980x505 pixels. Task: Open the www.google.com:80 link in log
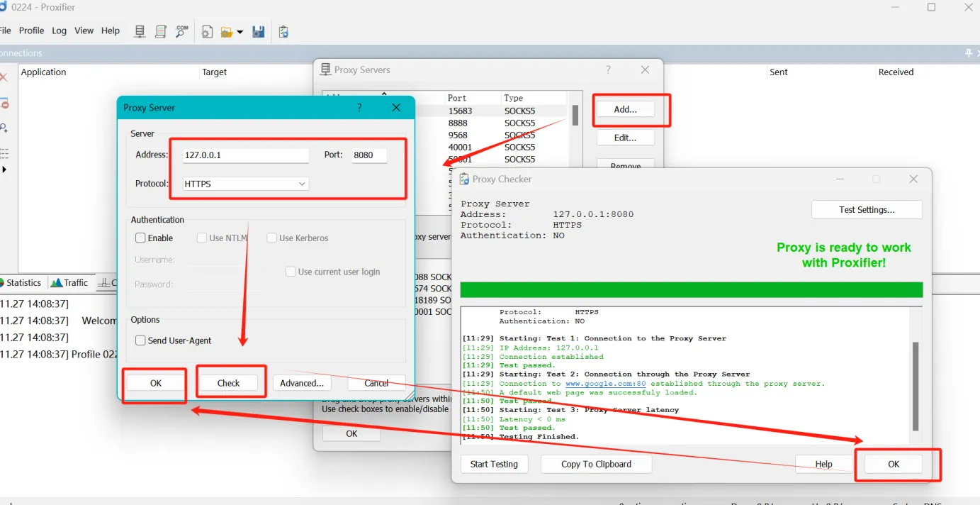click(605, 384)
